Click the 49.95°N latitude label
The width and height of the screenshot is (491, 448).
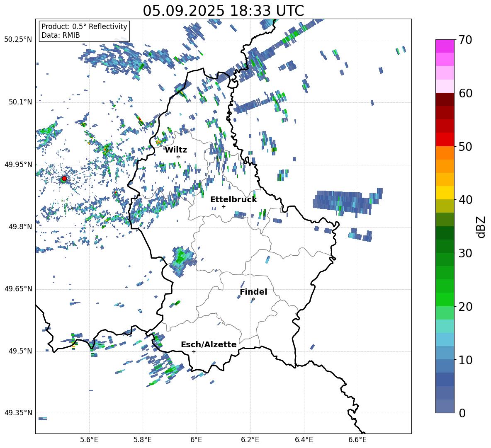(x=18, y=164)
